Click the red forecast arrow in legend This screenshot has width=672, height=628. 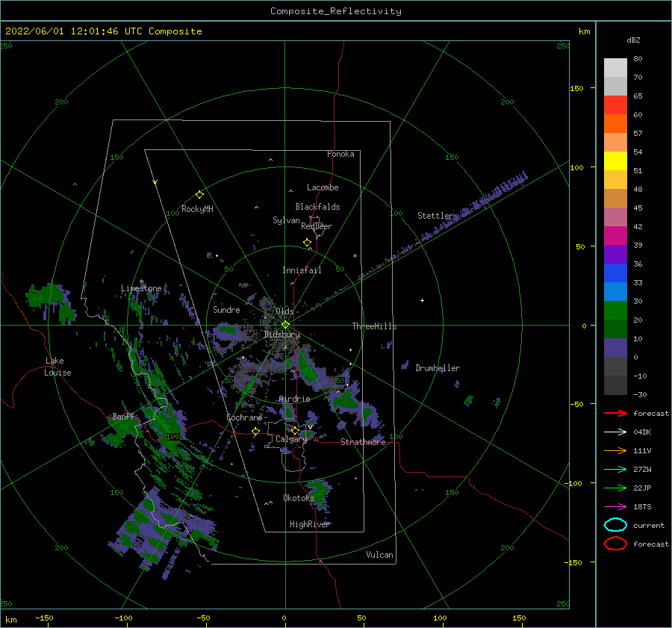pyautogui.click(x=615, y=413)
